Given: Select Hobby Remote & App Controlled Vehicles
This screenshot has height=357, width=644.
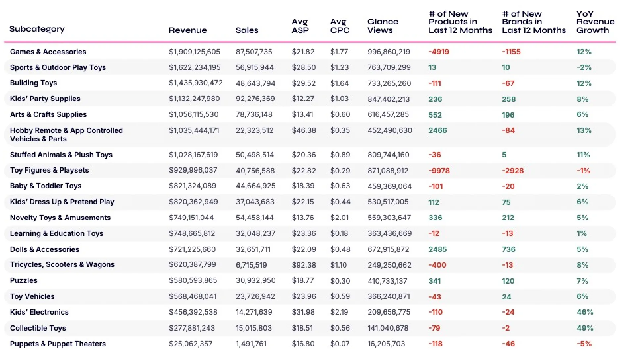Looking at the screenshot, I should tap(66, 135).
